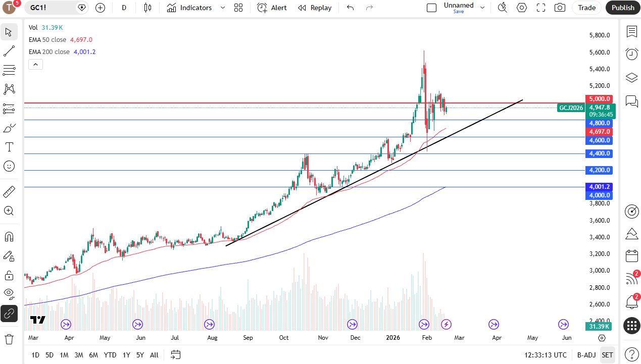Expand the layout management dropdown arrow
The height and width of the screenshot is (364, 641).
482,8
